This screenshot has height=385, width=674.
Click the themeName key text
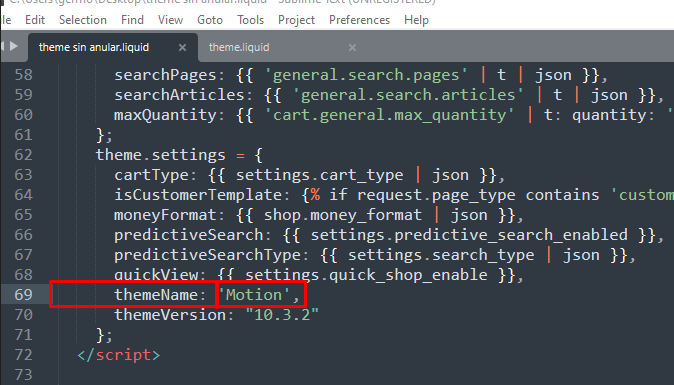(x=156, y=295)
